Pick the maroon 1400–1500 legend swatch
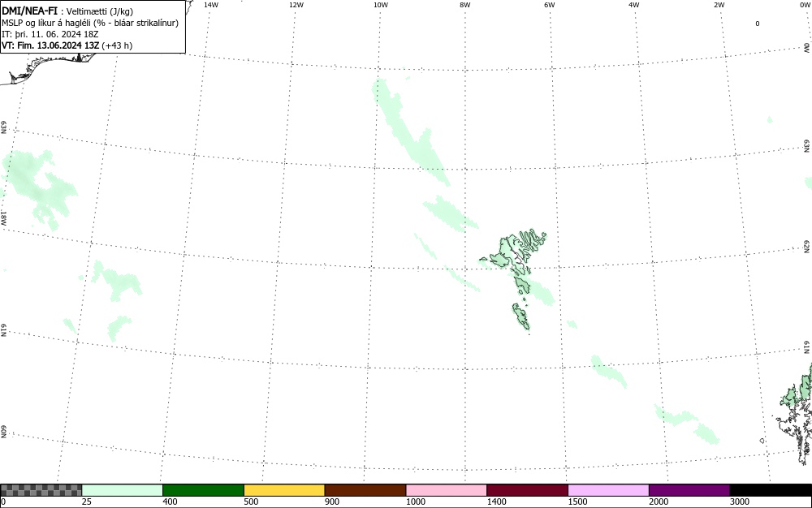The image size is (812, 508). (527, 490)
